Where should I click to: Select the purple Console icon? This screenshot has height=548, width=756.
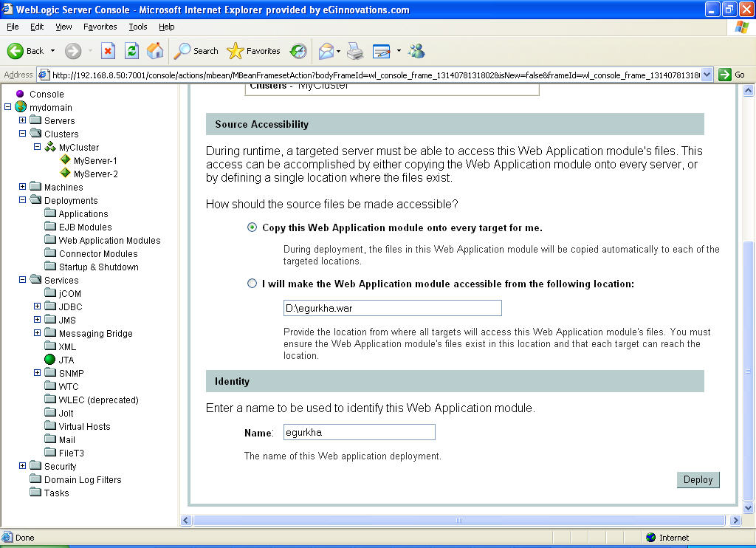coord(20,94)
